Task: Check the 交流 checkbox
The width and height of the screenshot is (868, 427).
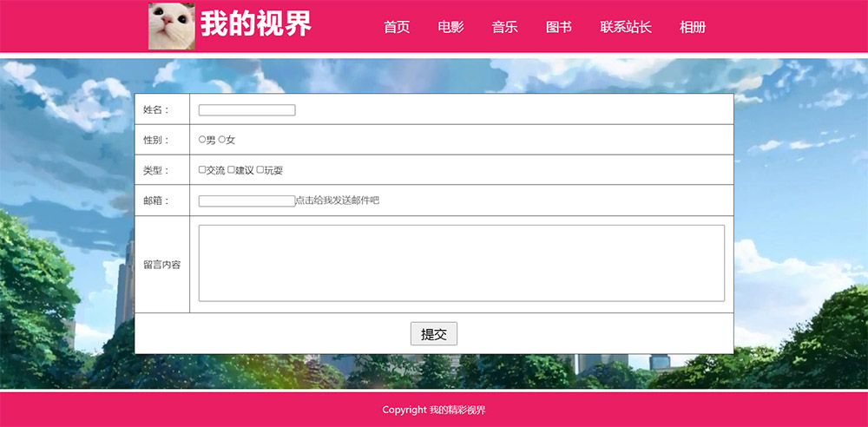Action: [202, 170]
